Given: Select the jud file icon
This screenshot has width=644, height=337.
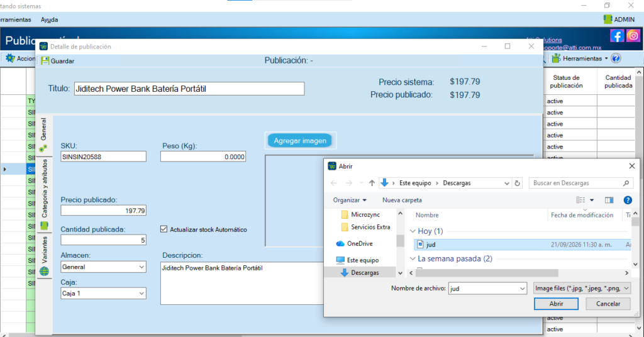Looking at the screenshot, I should tap(420, 244).
